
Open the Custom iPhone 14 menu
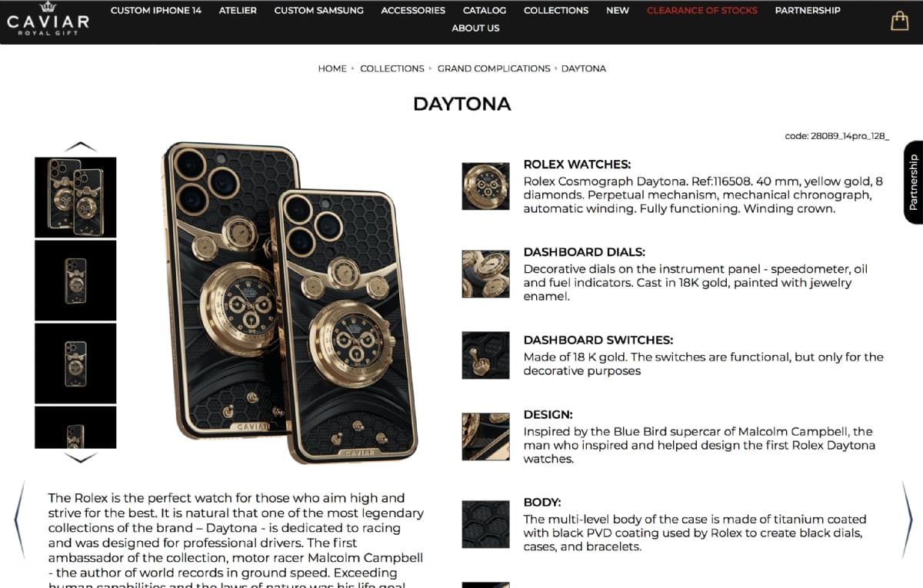(x=156, y=10)
